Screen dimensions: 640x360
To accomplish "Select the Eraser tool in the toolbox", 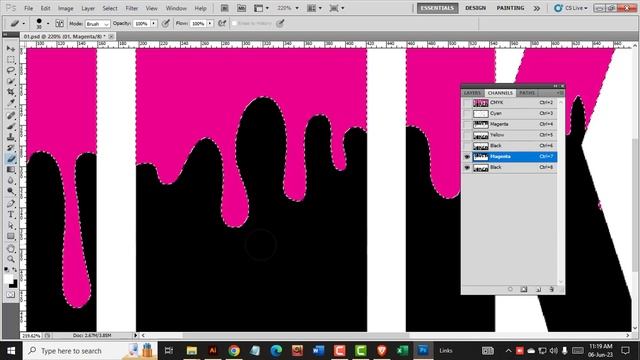I will [11, 159].
